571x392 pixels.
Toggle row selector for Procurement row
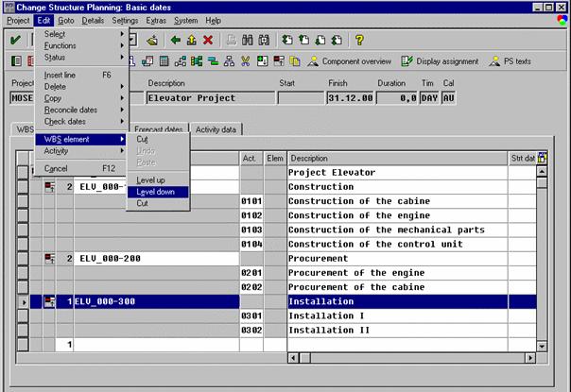[23, 259]
